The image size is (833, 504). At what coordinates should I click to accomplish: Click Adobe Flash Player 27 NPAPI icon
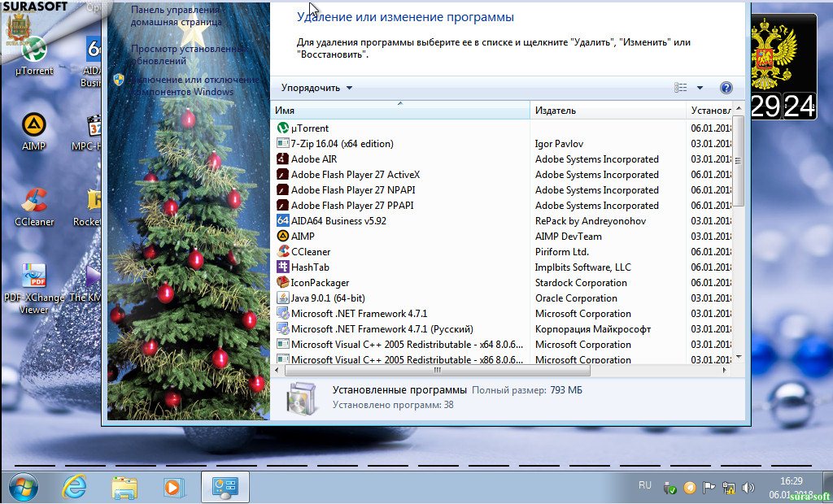coord(282,189)
